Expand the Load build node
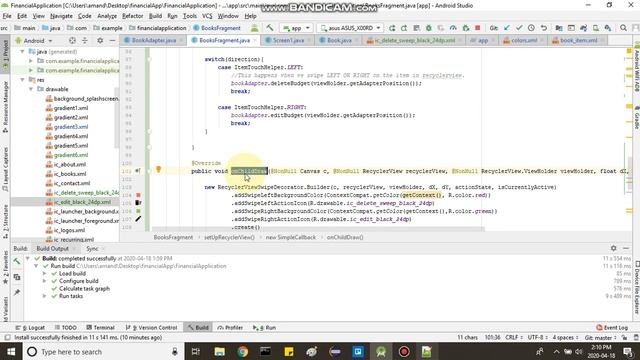This screenshot has height=360, width=640. point(44,273)
